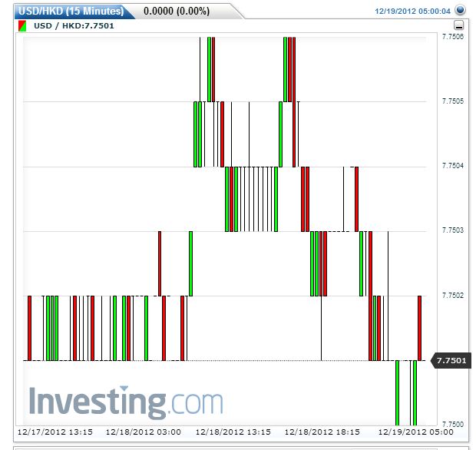Click the 7.7505 price axis label
This screenshot has height=450, width=476.
tap(453, 101)
